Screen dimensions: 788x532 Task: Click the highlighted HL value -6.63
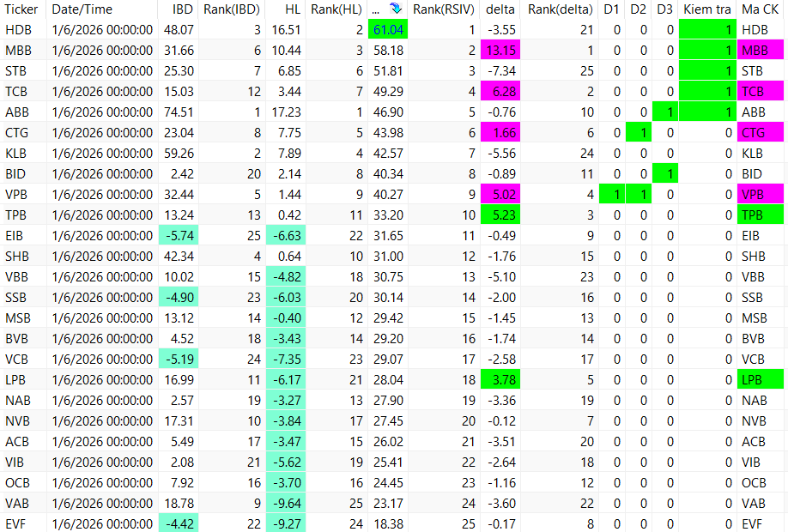[286, 236]
